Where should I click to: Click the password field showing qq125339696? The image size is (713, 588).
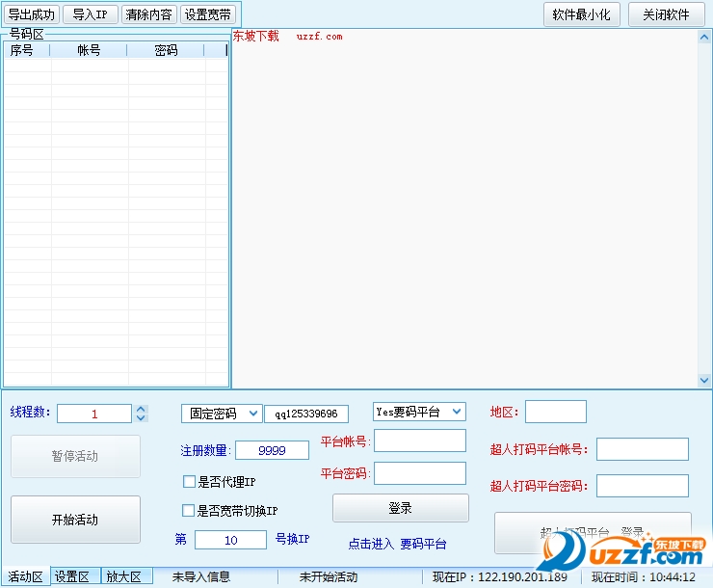pyautogui.click(x=306, y=414)
